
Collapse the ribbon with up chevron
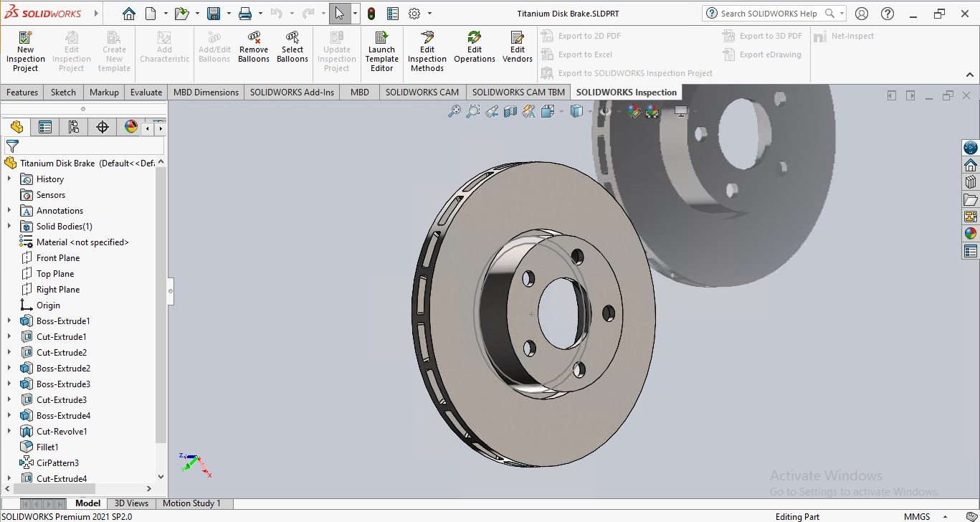pyautogui.click(x=969, y=75)
